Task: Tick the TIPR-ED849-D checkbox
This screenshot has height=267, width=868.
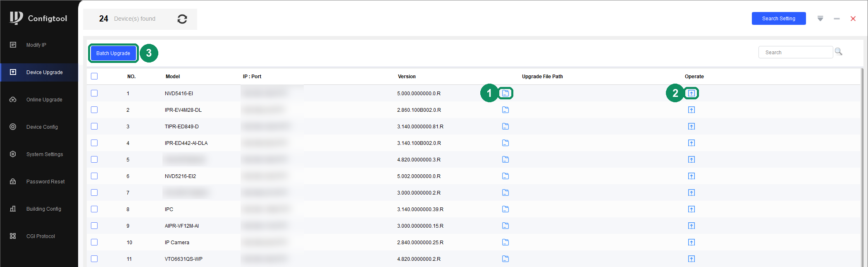Action: click(x=94, y=126)
